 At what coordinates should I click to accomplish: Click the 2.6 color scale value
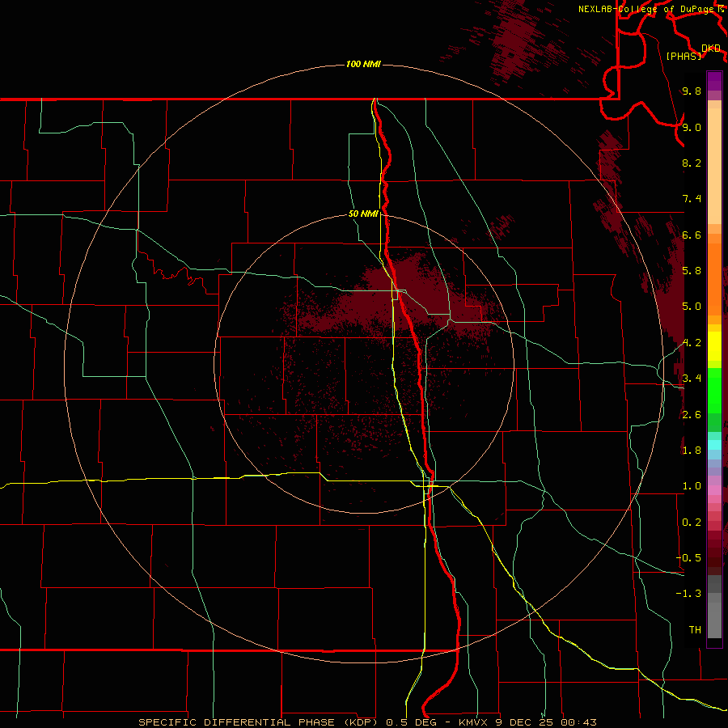point(692,415)
